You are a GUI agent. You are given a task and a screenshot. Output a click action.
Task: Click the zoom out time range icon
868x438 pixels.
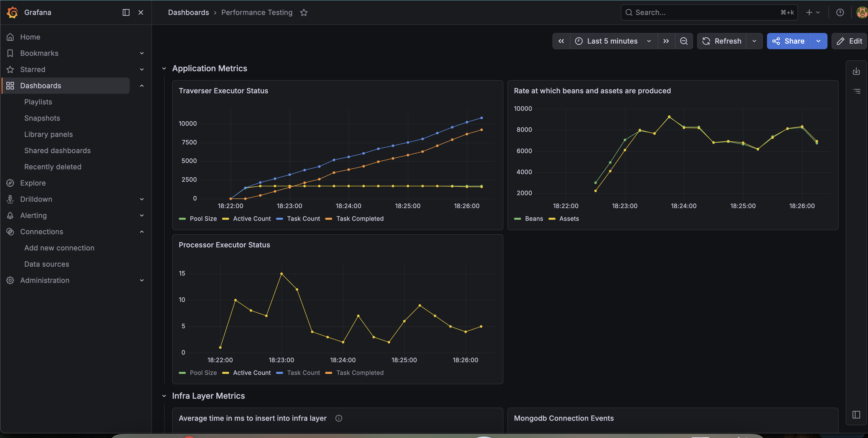click(x=684, y=41)
